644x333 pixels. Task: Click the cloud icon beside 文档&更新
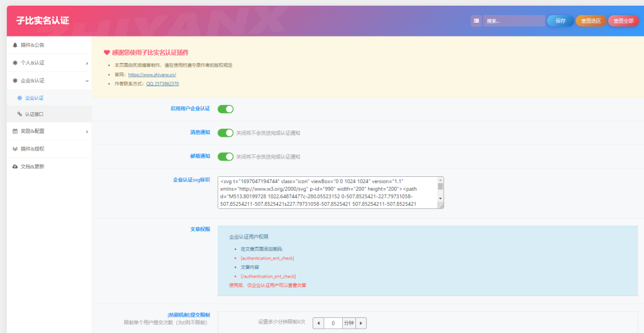(x=15, y=166)
